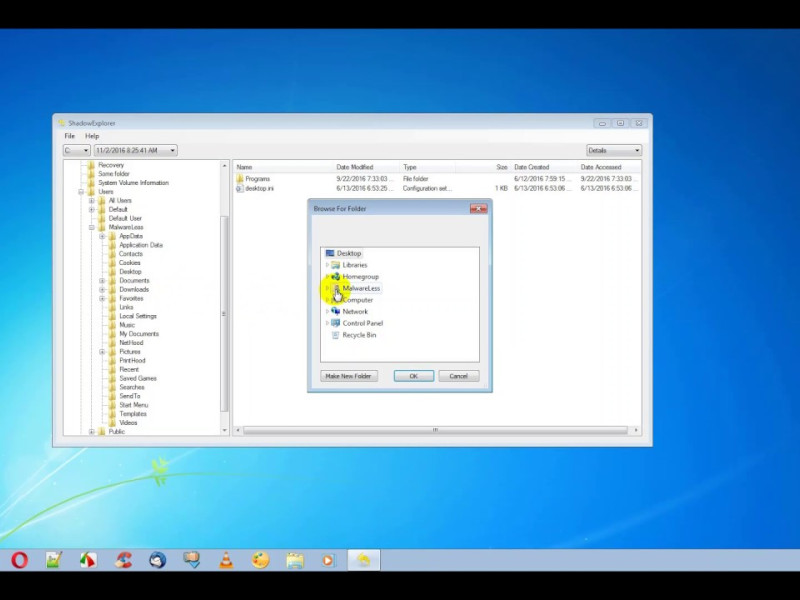Expand the AppData tree node
This screenshot has height=600, width=800.
pos(102,236)
